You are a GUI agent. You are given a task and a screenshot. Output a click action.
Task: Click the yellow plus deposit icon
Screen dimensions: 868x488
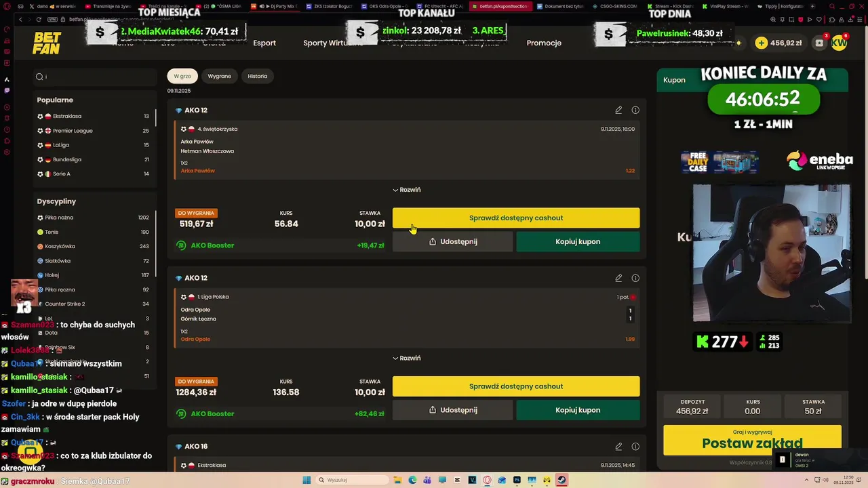pyautogui.click(x=762, y=43)
